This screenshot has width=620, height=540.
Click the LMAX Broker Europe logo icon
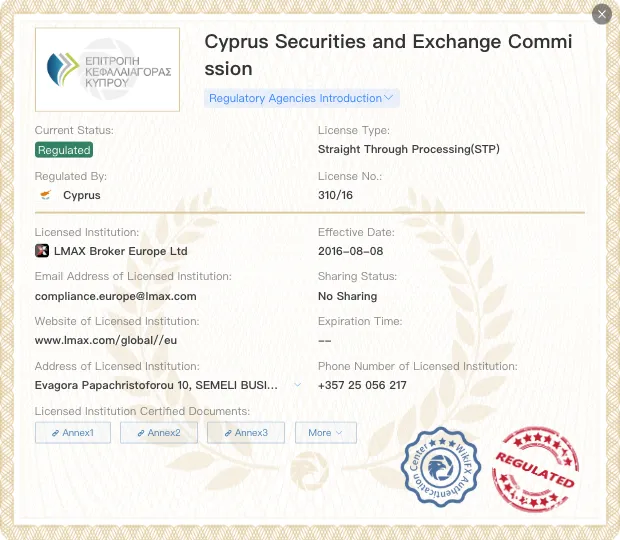tap(42, 251)
